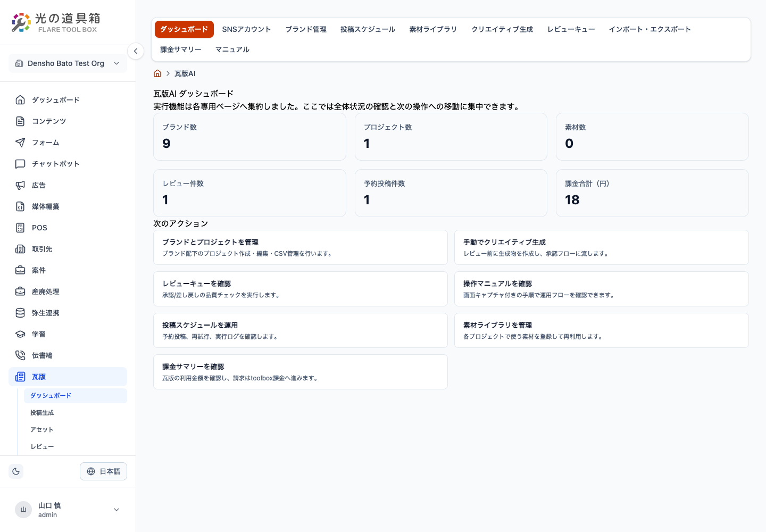Click the コンテンツ document icon

pos(20,121)
